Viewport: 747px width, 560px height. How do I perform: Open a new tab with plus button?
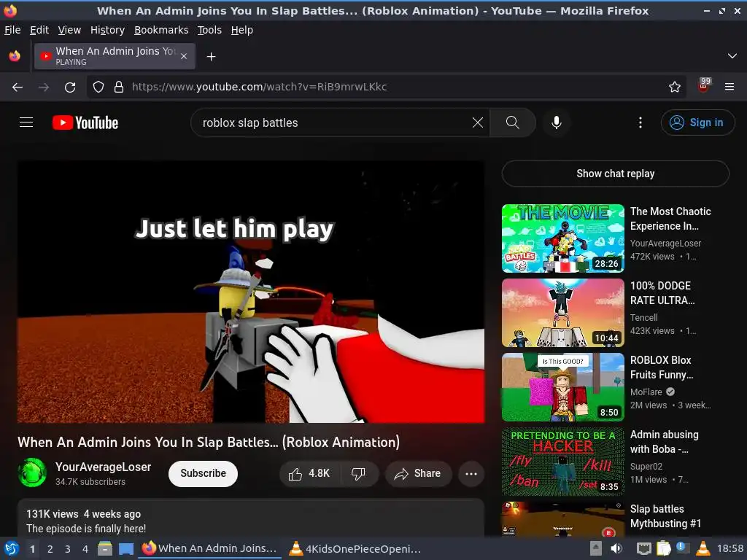point(211,57)
